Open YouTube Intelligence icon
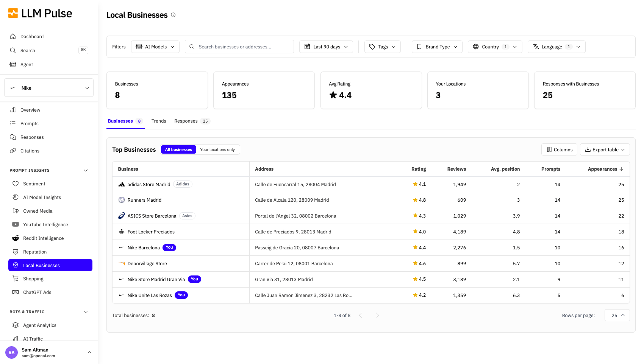 [16, 224]
